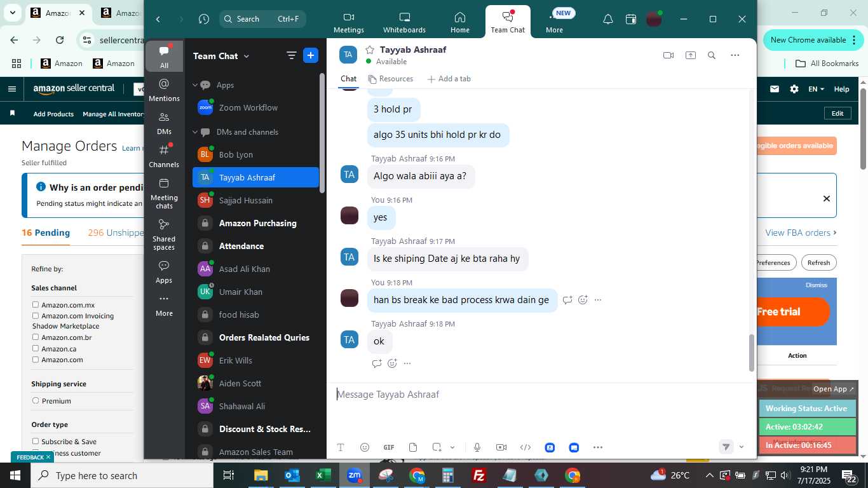Click the chat message scrollbar
Image resolution: width=868 pixels, height=488 pixels.
point(752,353)
